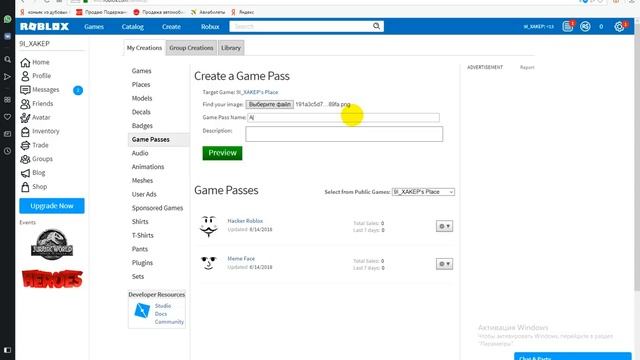Select Game Passes in the creations list
The width and height of the screenshot is (640, 360).
[x=151, y=140]
